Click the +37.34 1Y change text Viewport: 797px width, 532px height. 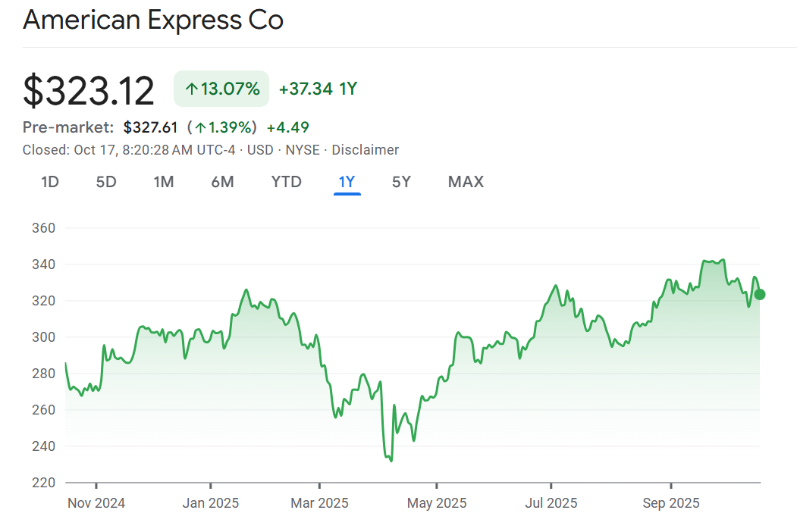318,89
